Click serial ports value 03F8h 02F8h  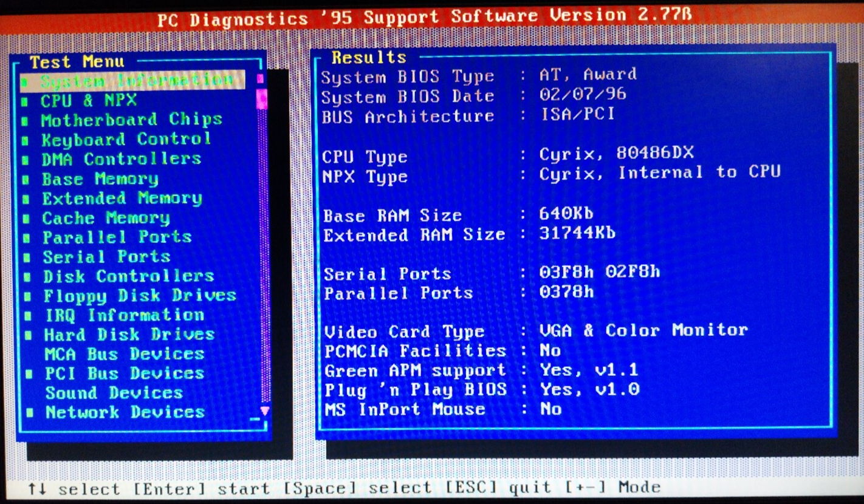pos(600,272)
